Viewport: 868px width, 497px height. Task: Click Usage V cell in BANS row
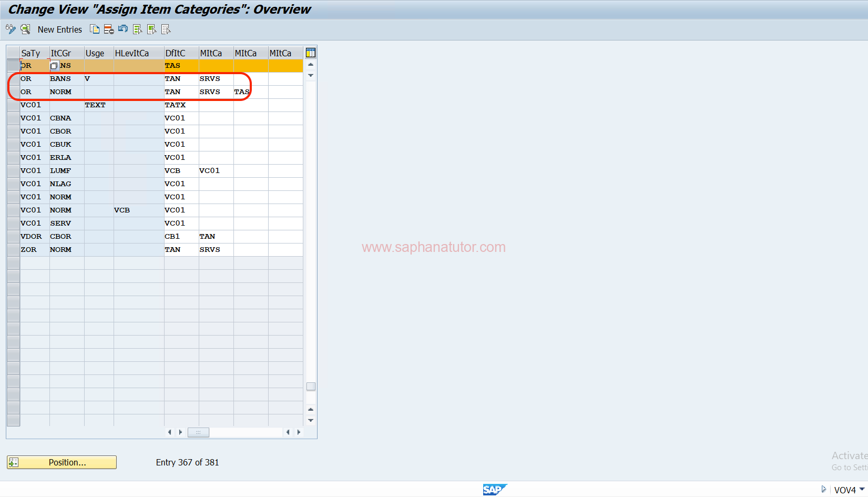point(99,79)
